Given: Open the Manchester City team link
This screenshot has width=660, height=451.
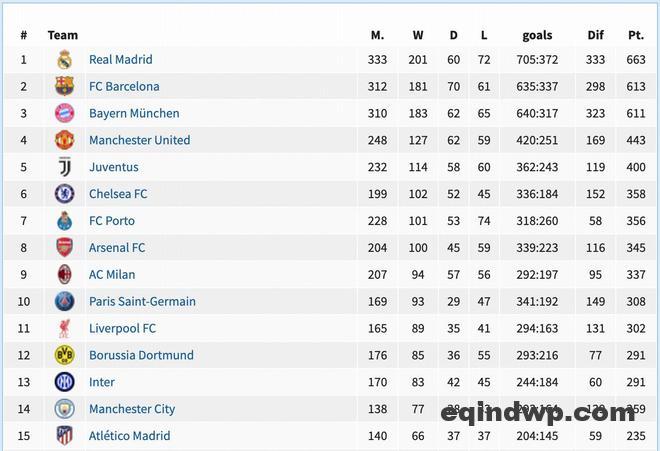Looking at the screenshot, I should pos(131,409).
